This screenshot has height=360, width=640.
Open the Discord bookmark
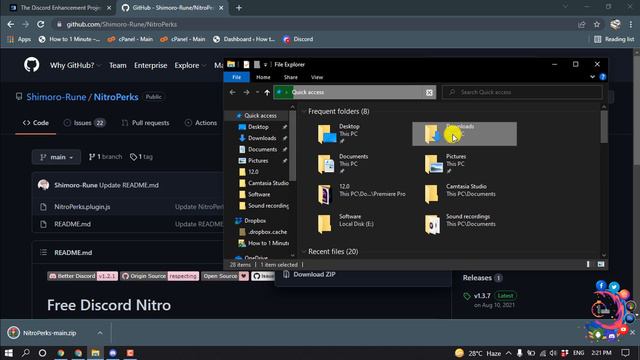pyautogui.click(x=298, y=39)
